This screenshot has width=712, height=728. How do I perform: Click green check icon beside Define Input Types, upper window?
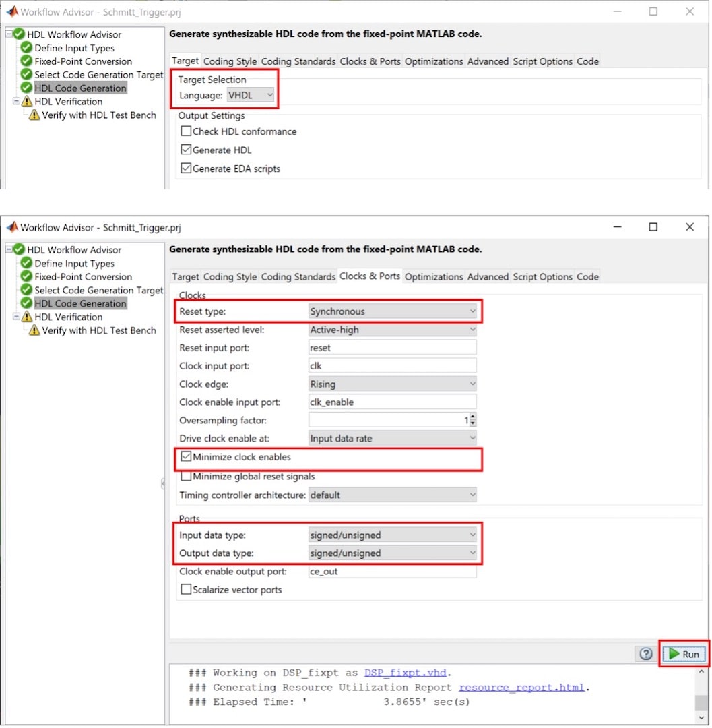(x=27, y=48)
